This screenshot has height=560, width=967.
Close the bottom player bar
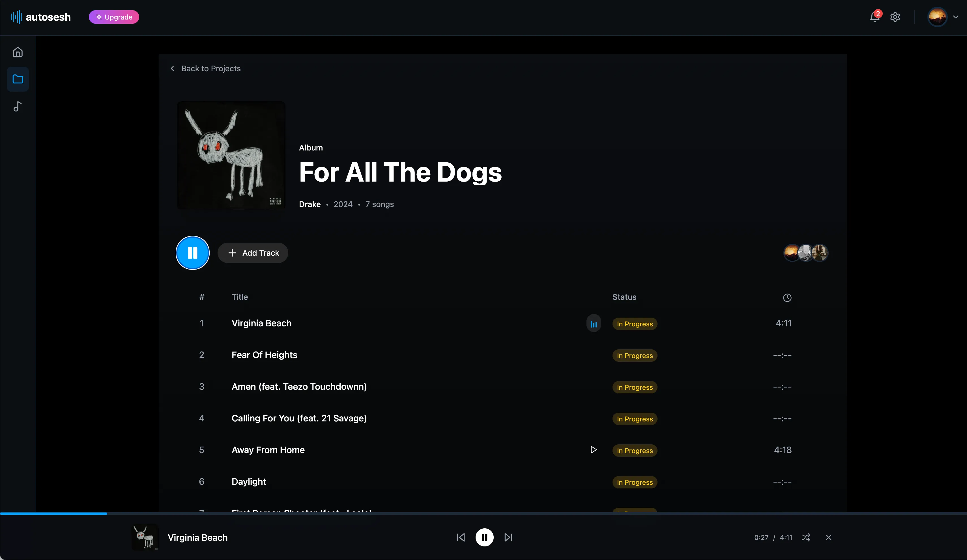pos(828,537)
